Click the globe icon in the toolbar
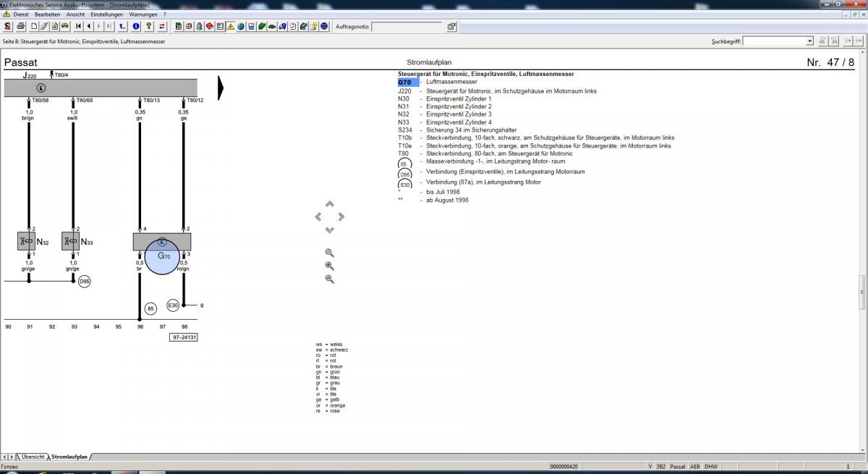The width and height of the screenshot is (868, 474). [x=241, y=27]
